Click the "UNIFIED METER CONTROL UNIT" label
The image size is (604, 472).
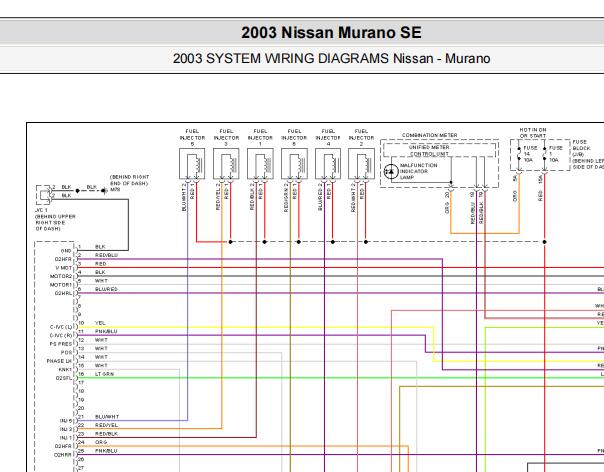point(429,151)
